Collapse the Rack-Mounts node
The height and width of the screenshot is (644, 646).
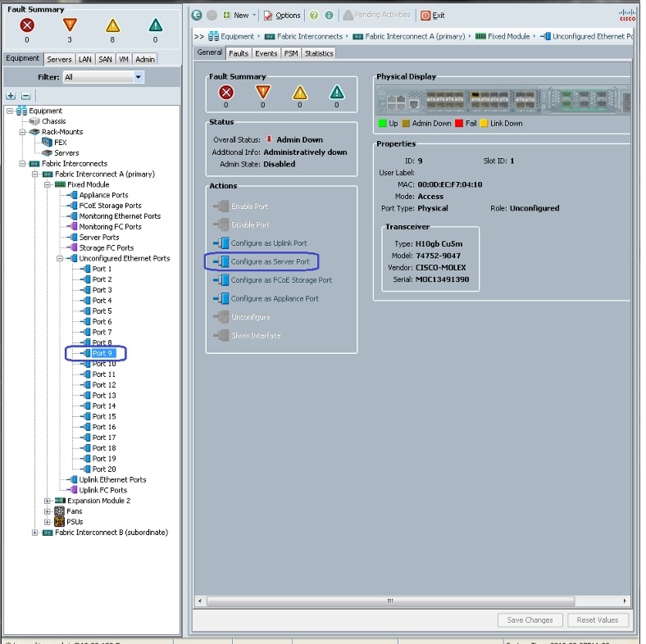(x=23, y=132)
